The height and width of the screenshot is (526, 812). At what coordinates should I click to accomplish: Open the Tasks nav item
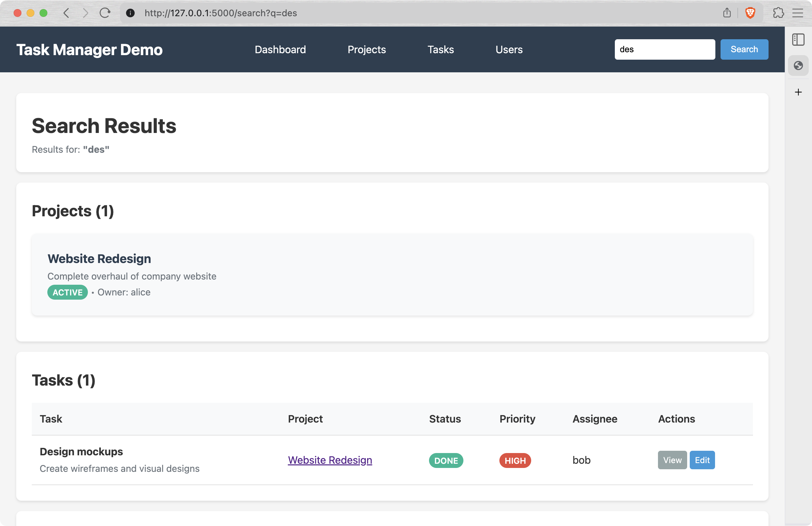click(x=440, y=50)
